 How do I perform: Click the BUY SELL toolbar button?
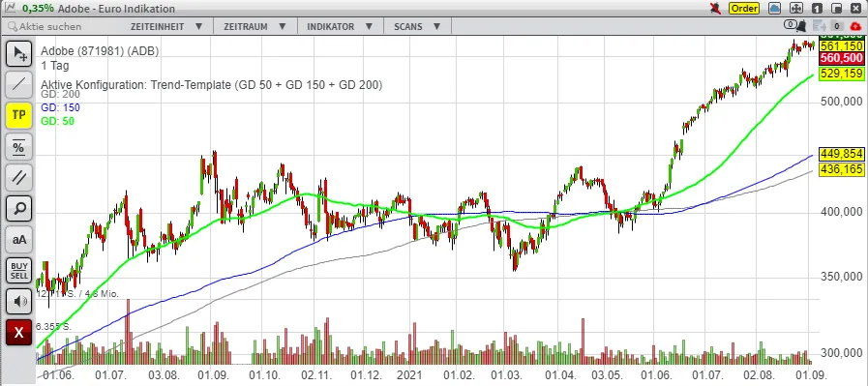click(x=18, y=271)
